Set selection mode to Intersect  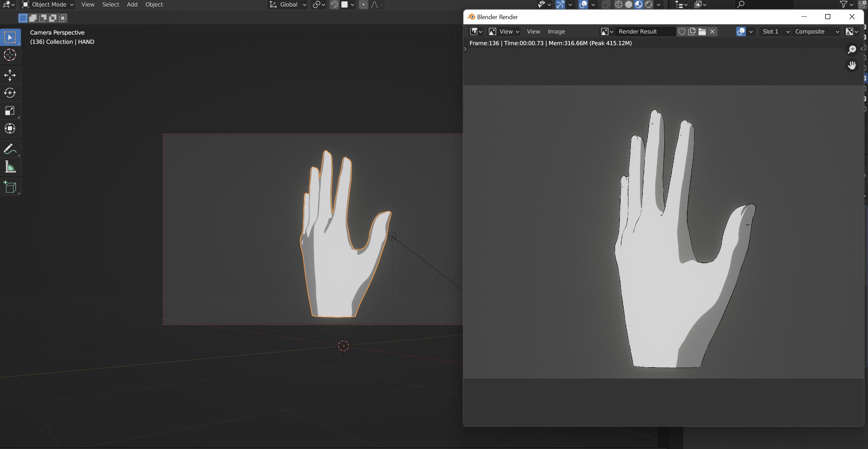pyautogui.click(x=63, y=18)
